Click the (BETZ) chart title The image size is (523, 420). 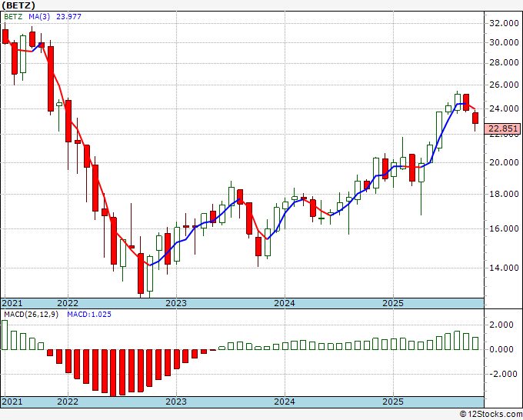(18, 5)
